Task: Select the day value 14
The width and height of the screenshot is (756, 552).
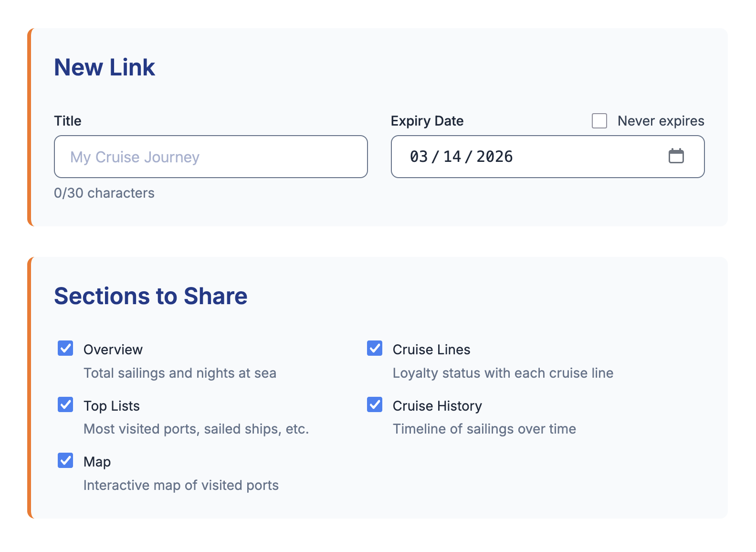Action: point(452,157)
